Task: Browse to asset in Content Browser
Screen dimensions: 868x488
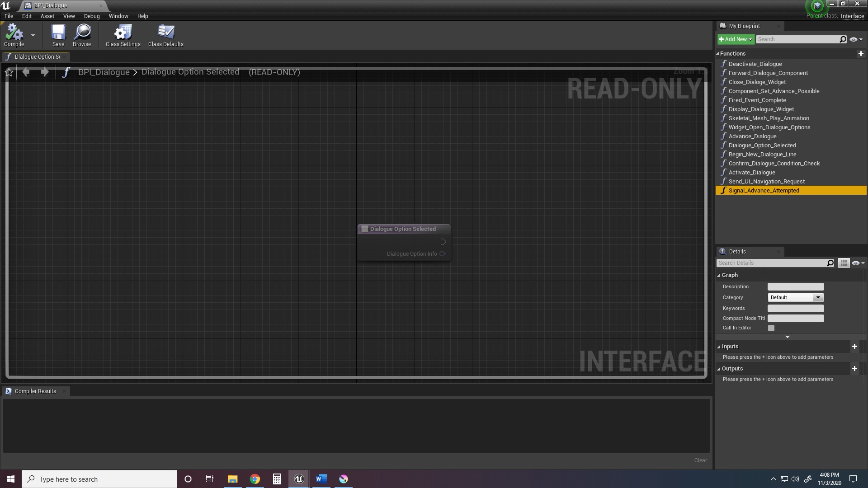Action: point(82,35)
